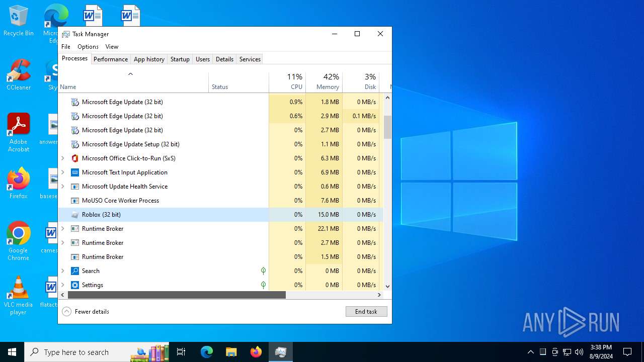Click the Roblox (32 bit) process icon

coord(75,215)
